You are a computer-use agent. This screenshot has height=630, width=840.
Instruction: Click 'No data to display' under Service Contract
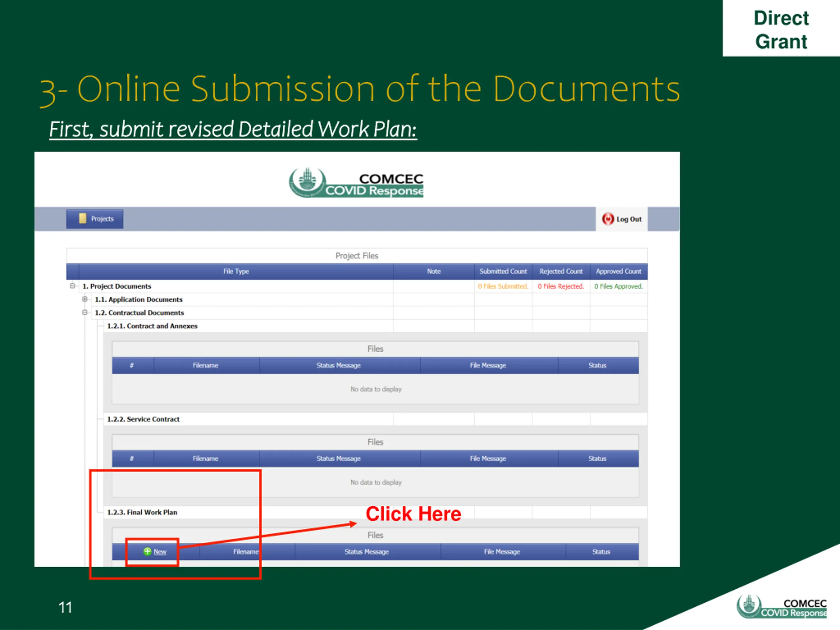[376, 482]
